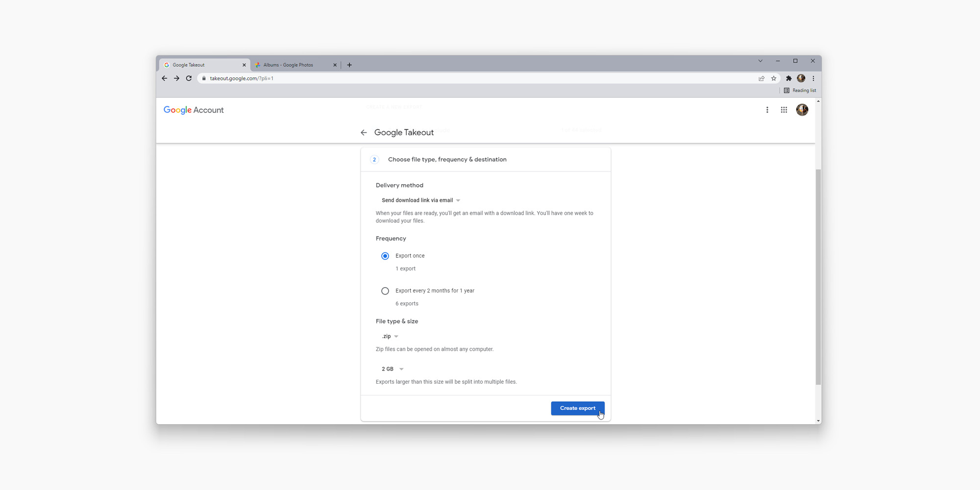This screenshot has height=490, width=980.
Task: Click the Create export button
Action: (578, 408)
